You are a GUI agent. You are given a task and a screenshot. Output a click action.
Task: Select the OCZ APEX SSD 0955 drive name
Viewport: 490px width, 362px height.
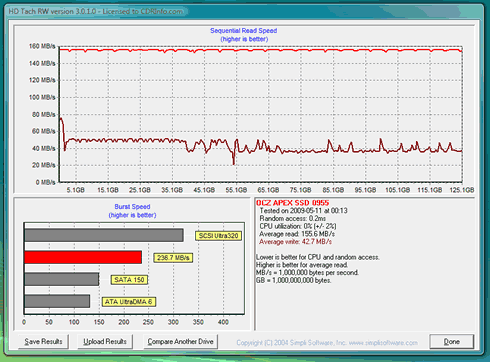coord(292,203)
